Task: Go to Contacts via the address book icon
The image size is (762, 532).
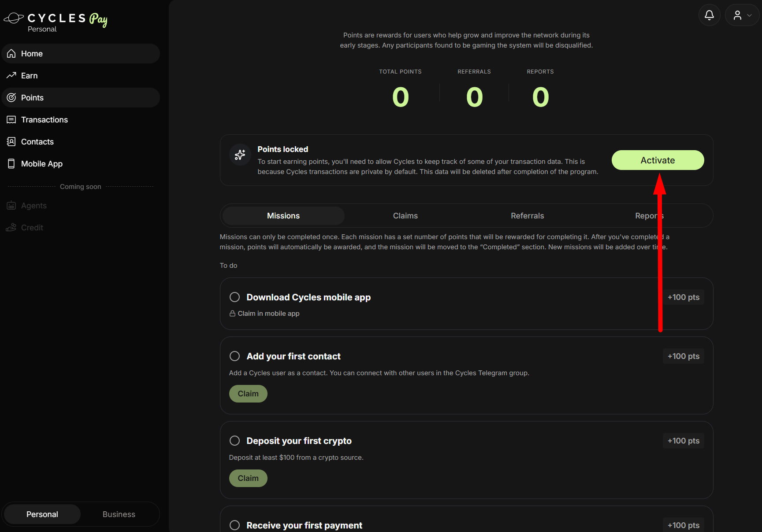Action: point(11,142)
